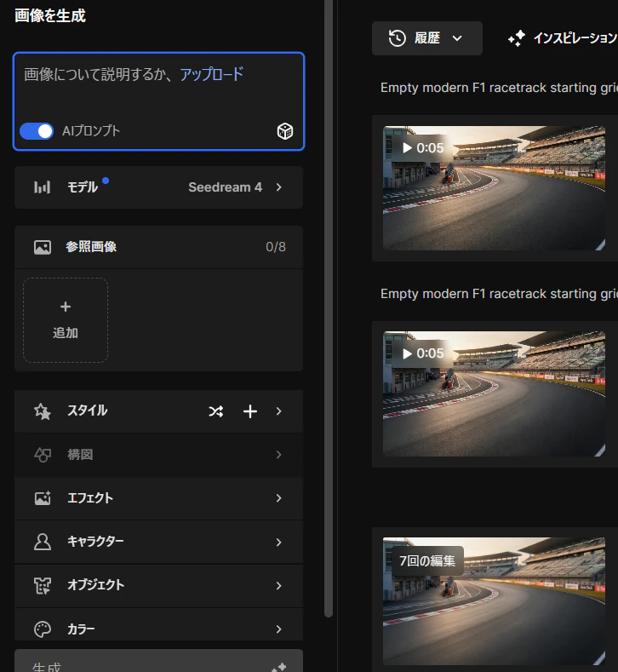Image resolution: width=618 pixels, height=672 pixels.
Task: Click the インスピレーション sparkle icon
Action: point(517,38)
